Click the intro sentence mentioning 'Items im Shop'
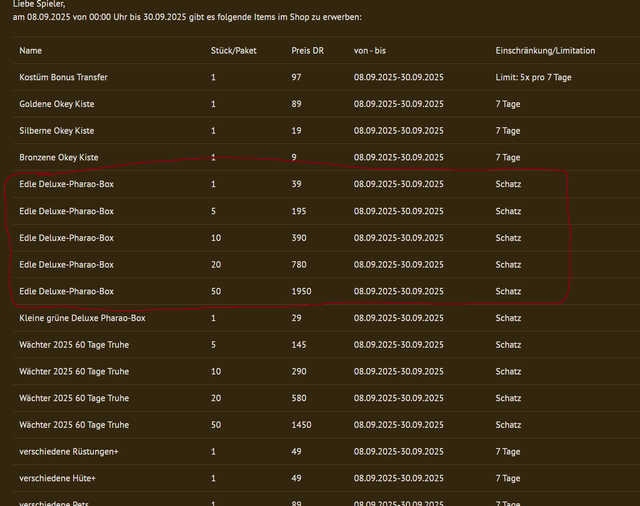Image resolution: width=640 pixels, height=506 pixels. tap(187, 17)
